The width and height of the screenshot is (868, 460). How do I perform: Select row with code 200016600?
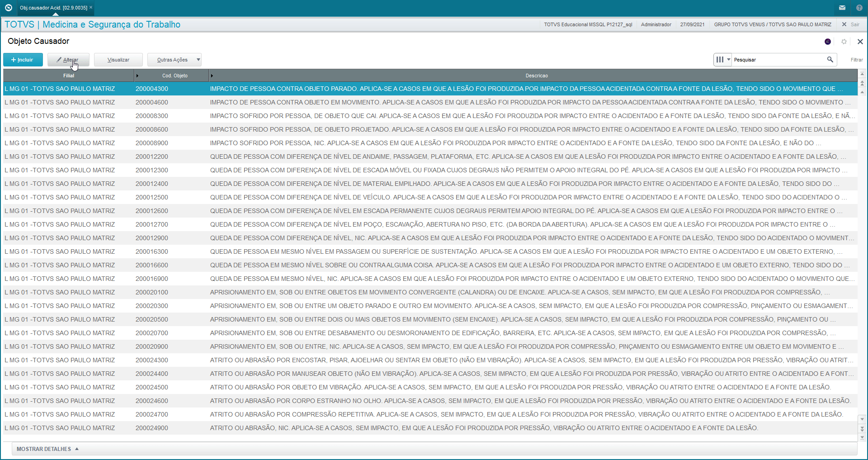(430, 265)
